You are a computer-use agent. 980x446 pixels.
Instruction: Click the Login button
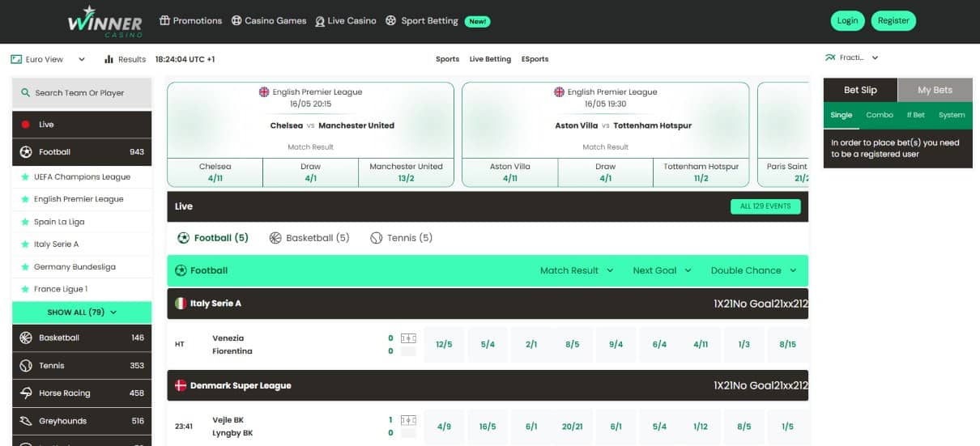(848, 21)
